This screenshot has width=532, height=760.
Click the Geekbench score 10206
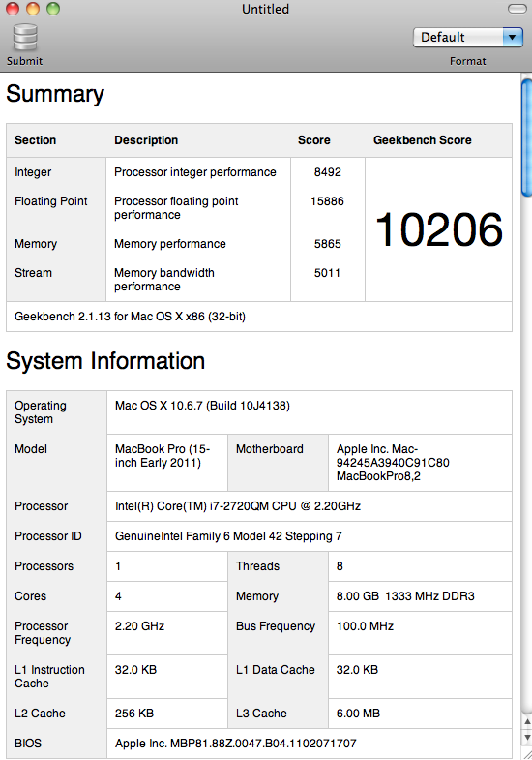(x=438, y=229)
